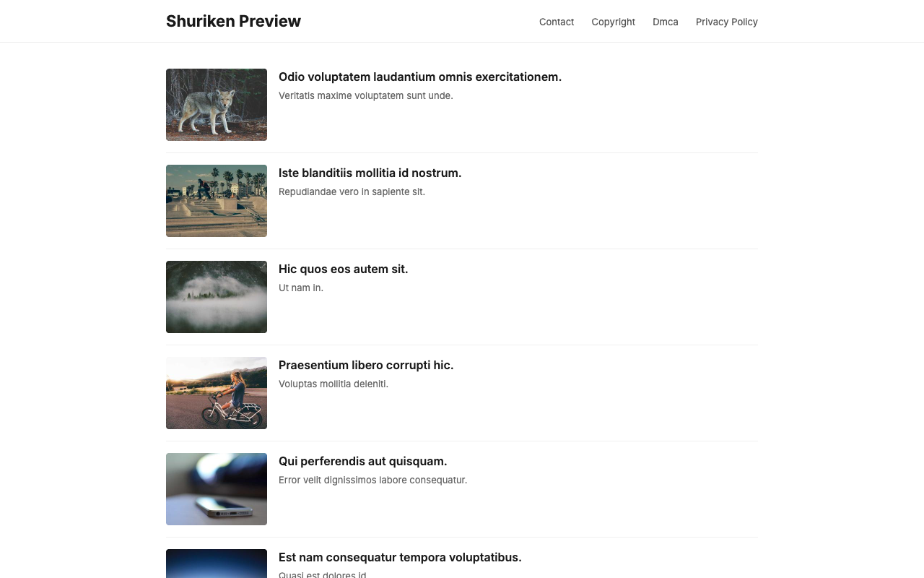
Task: Click the woman on bicycle thumbnail
Action: tap(217, 393)
